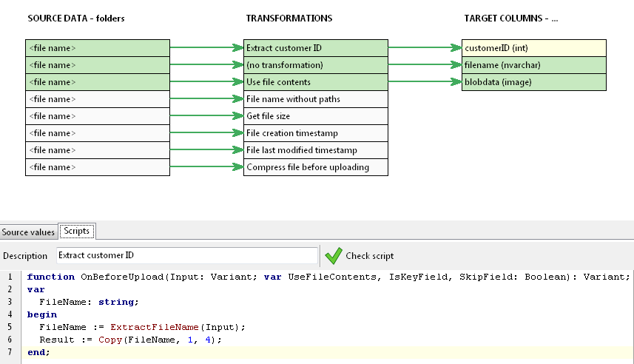Place cursor on the end; script line
This screenshot has height=364, width=634.
click(x=38, y=352)
